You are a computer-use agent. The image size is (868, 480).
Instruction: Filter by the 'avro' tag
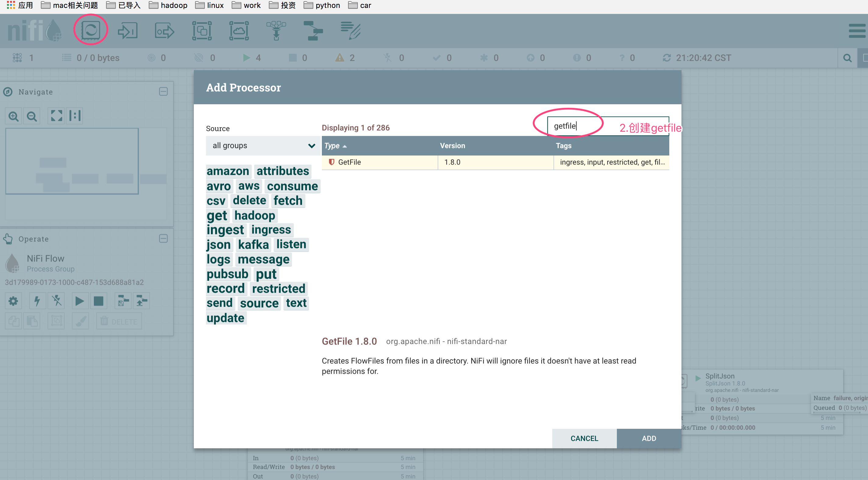219,186
